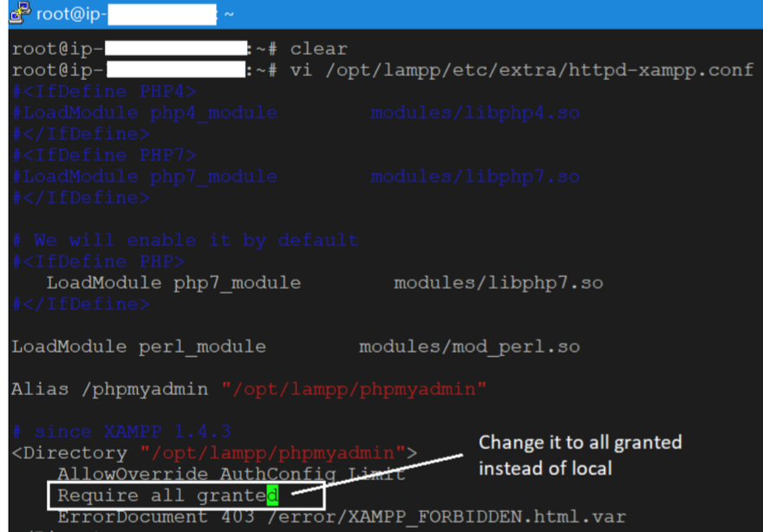Click 'LoadModule perl_module' text
763x532 pixels.
pyautogui.click(x=139, y=347)
